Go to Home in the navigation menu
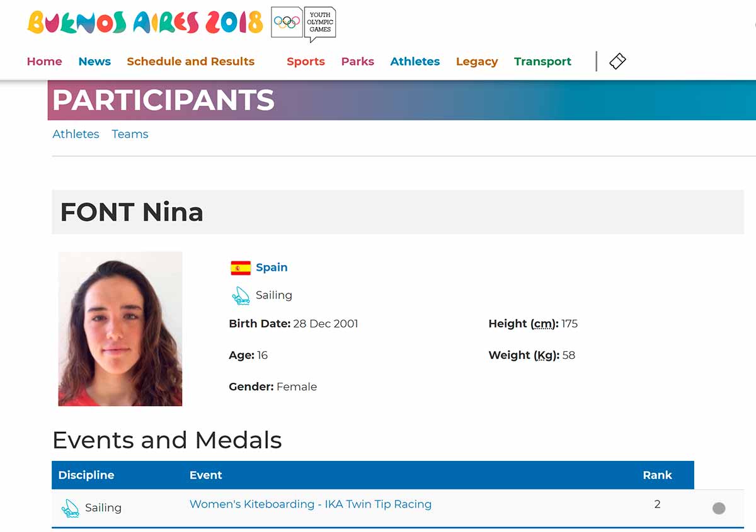756x532 pixels. (45, 61)
